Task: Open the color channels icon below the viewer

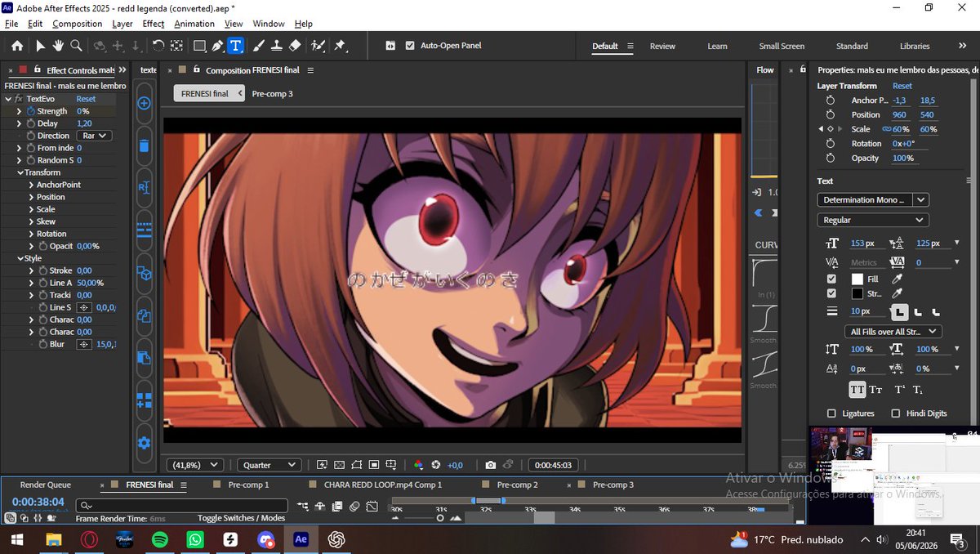Action: [x=418, y=465]
